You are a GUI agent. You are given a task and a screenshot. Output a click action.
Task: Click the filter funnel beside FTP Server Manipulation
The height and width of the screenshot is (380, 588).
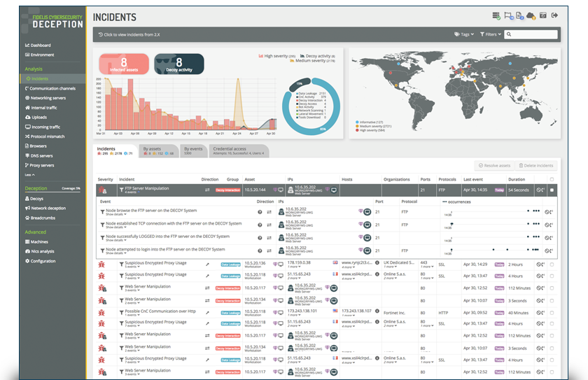(x=122, y=190)
